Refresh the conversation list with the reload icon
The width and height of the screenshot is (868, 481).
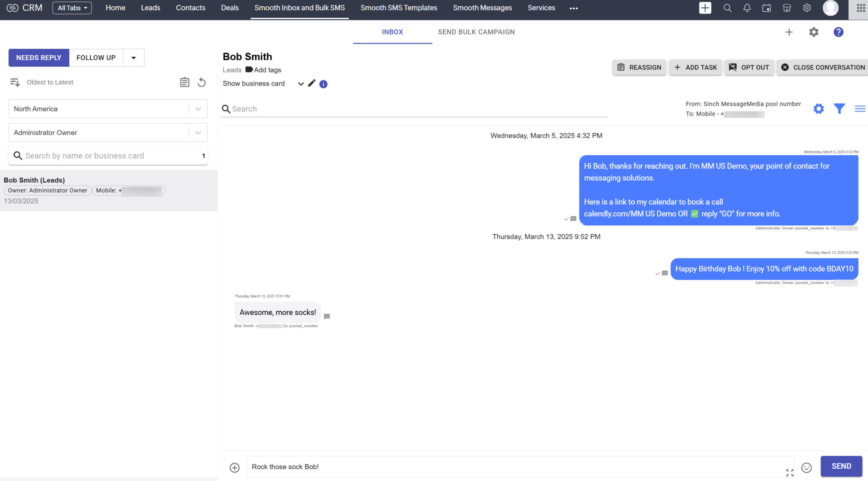coord(202,82)
